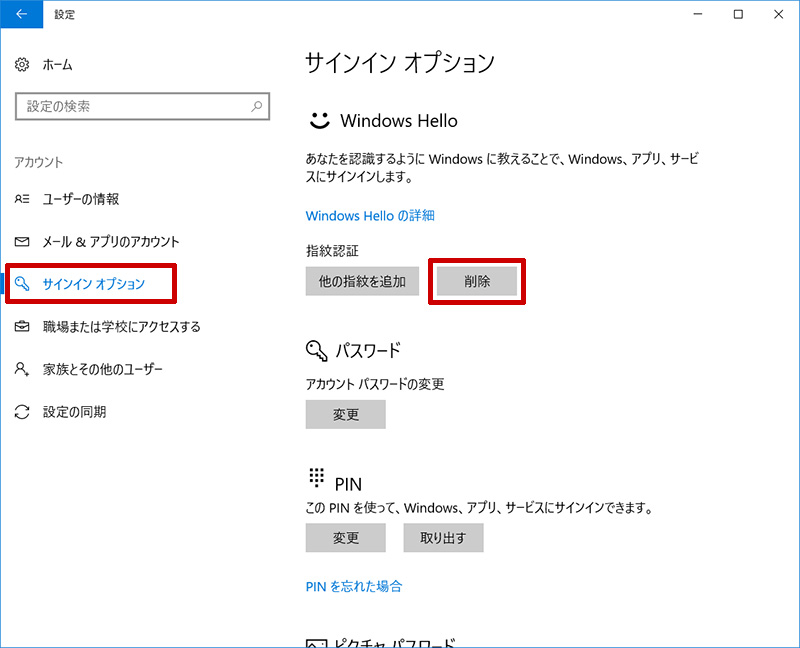Open the Windows Hello の詳細 link

(370, 216)
